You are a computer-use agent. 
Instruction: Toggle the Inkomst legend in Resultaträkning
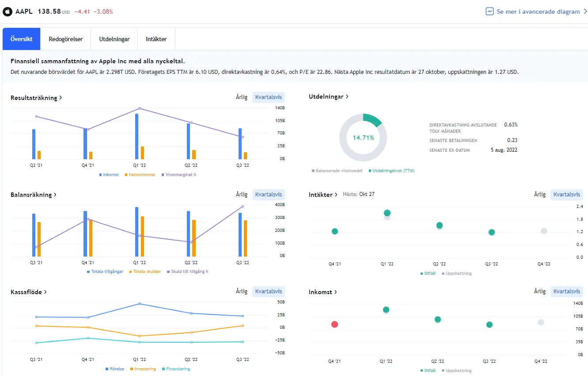pyautogui.click(x=109, y=175)
